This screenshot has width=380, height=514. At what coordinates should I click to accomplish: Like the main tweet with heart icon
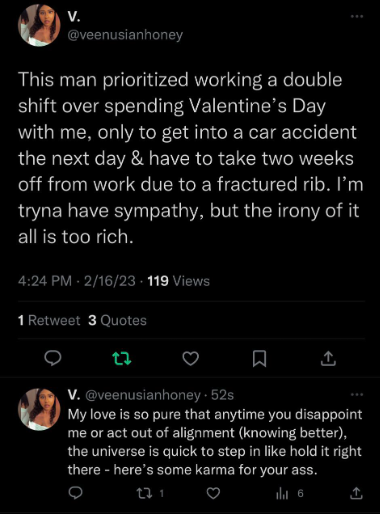pyautogui.click(x=191, y=359)
